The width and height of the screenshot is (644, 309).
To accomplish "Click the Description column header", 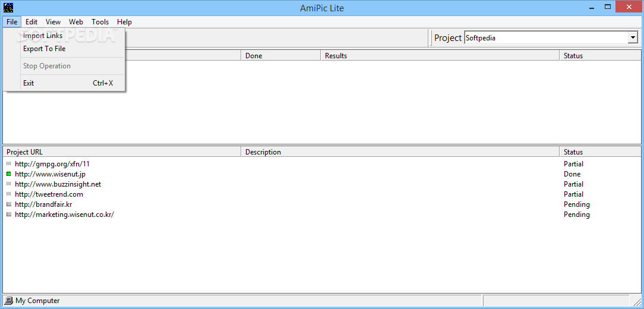I will coord(400,152).
